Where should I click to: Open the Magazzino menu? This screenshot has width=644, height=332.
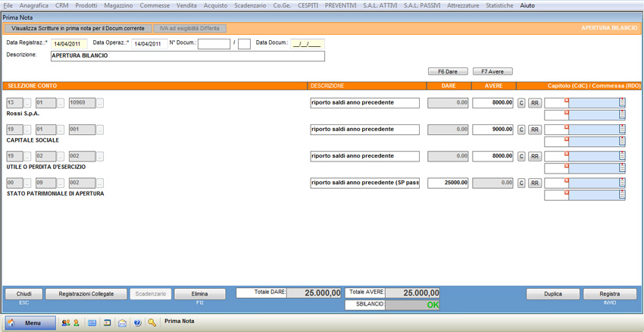coord(118,5)
